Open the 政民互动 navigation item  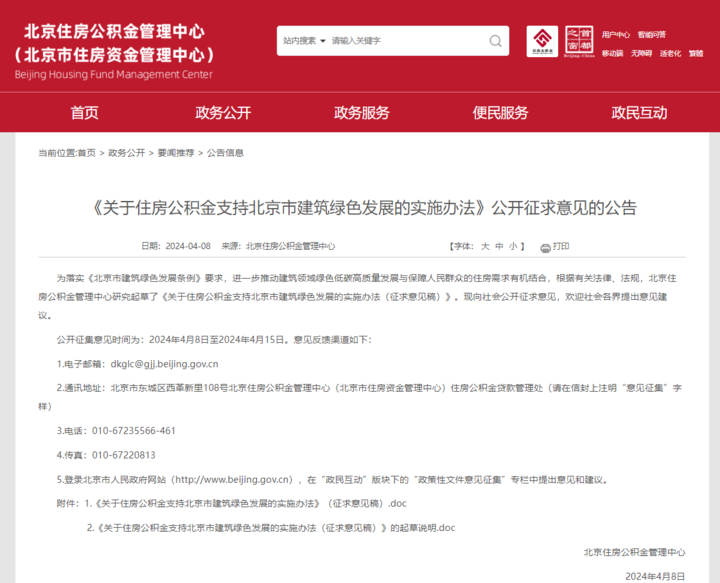point(639,112)
